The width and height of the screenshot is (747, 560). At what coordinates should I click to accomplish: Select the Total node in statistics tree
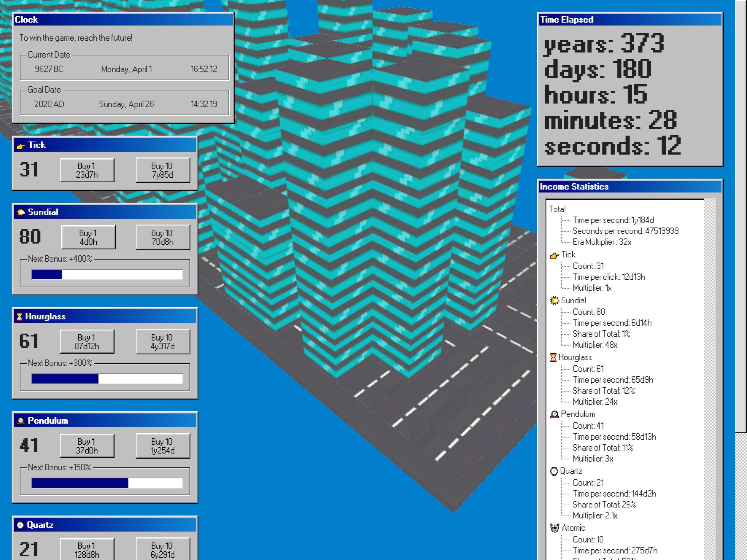pos(557,209)
